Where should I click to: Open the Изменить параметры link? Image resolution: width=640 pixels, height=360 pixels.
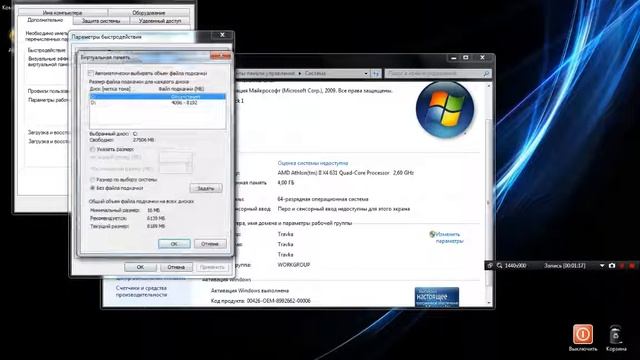point(449,238)
